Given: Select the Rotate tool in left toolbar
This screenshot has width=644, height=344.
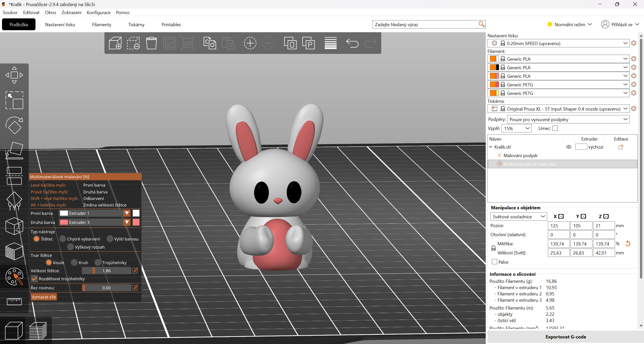Looking at the screenshot, I should (14, 125).
